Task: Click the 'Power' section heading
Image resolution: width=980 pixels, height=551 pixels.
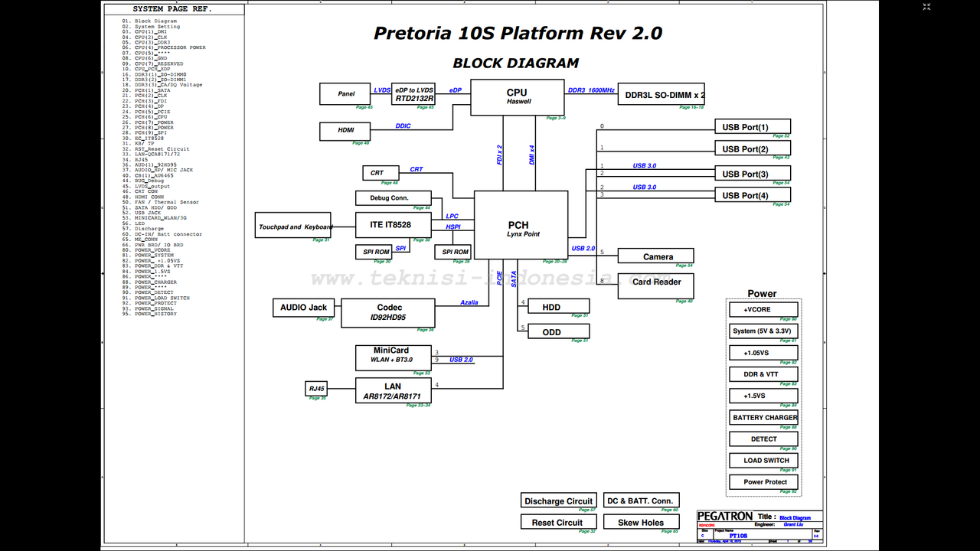Action: [762, 293]
